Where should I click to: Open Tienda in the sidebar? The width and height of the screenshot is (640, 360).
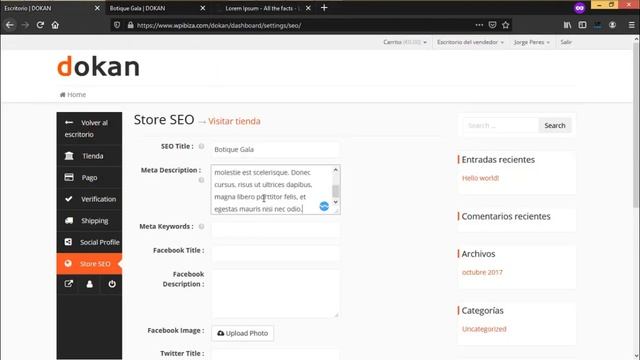pyautogui.click(x=89, y=156)
